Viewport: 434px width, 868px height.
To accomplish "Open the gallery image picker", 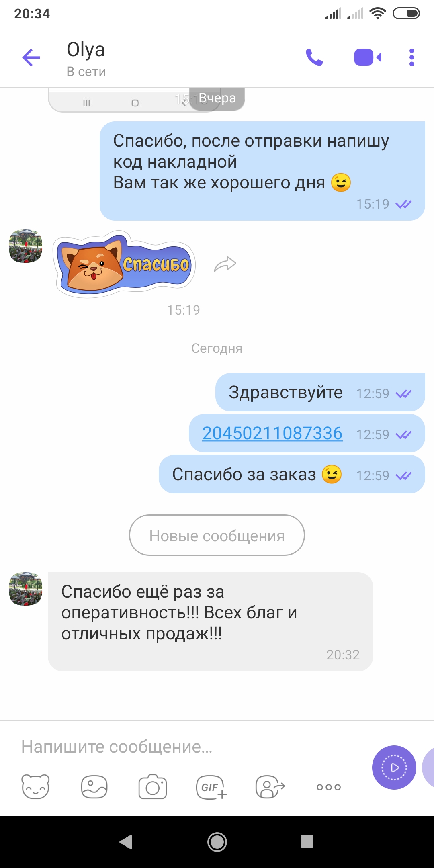I will click(94, 786).
